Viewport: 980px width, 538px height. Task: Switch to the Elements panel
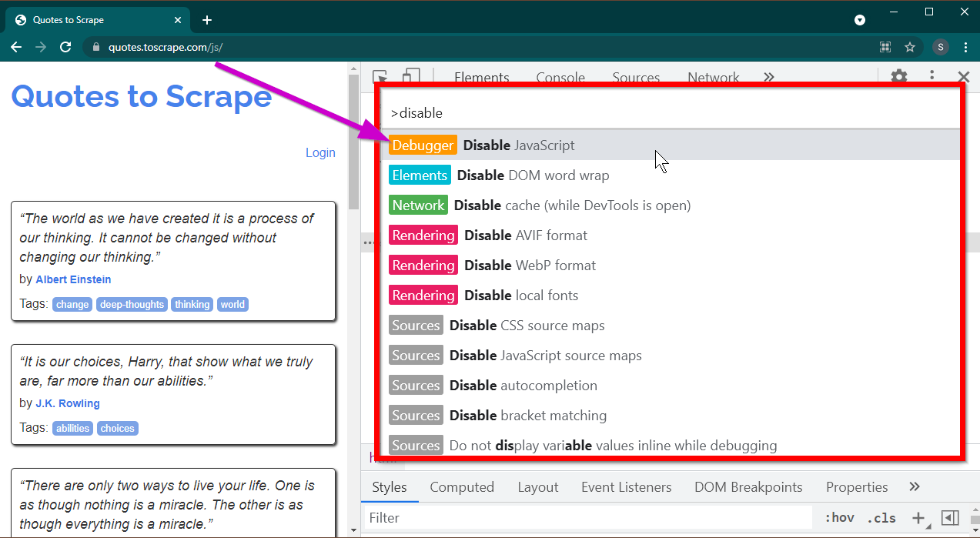482,77
